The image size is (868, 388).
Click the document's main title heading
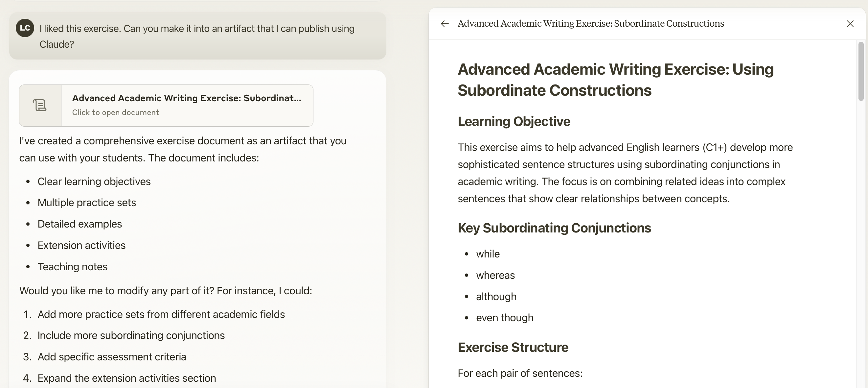[615, 80]
